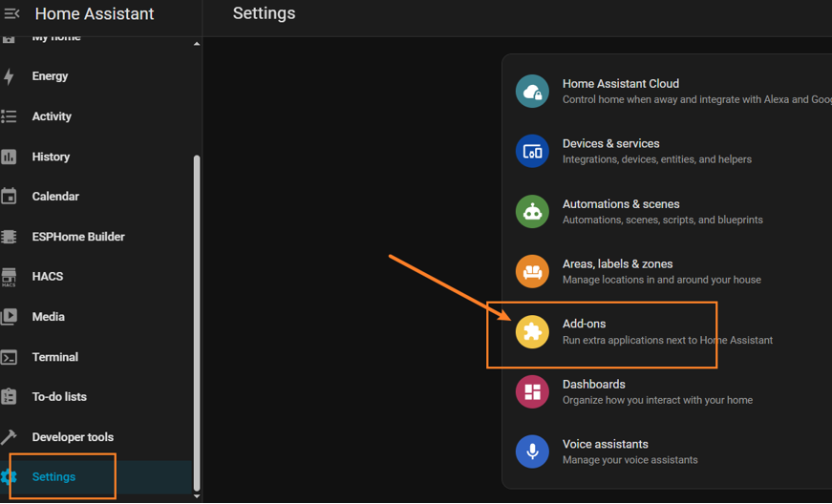Select Settings in the sidebar
Image resolution: width=832 pixels, height=504 pixels.
tap(96, 477)
